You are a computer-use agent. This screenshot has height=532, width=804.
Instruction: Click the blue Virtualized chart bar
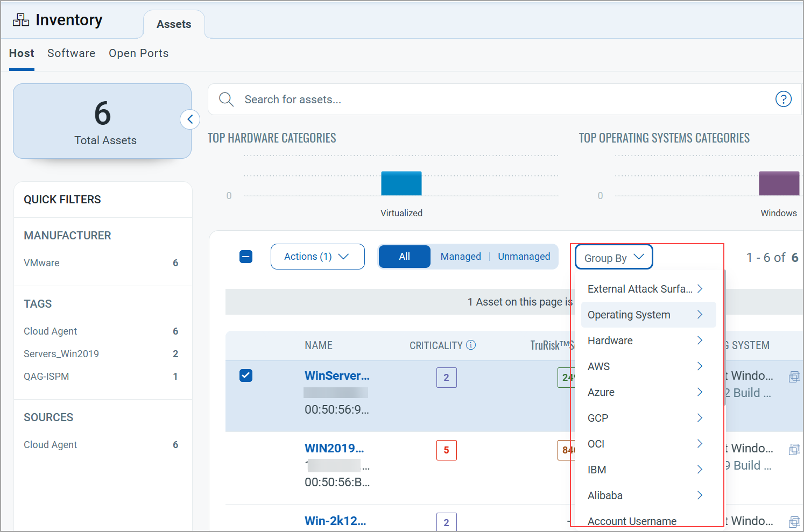point(401,183)
